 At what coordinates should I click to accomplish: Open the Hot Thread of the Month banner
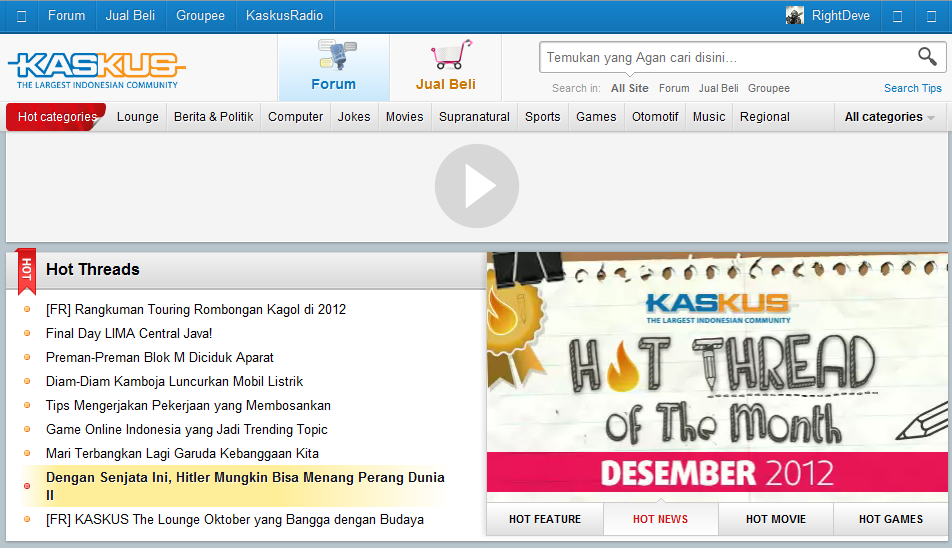[717, 376]
